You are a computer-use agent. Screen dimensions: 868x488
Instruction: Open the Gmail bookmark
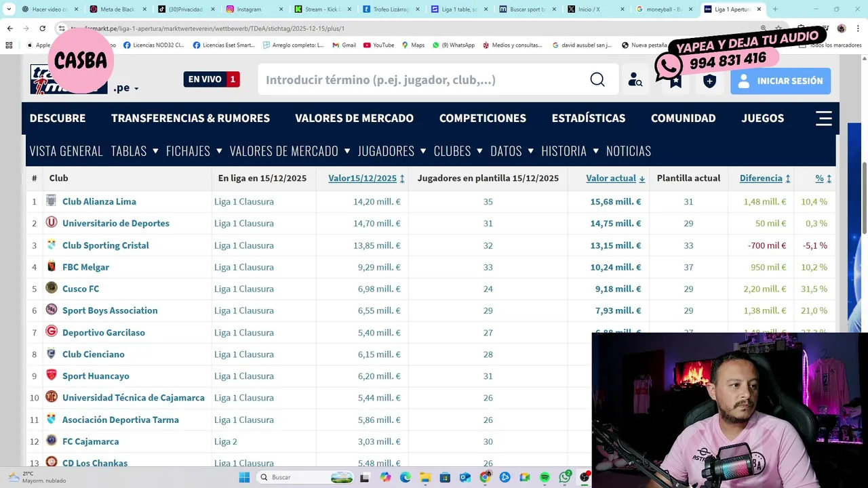tap(344, 45)
